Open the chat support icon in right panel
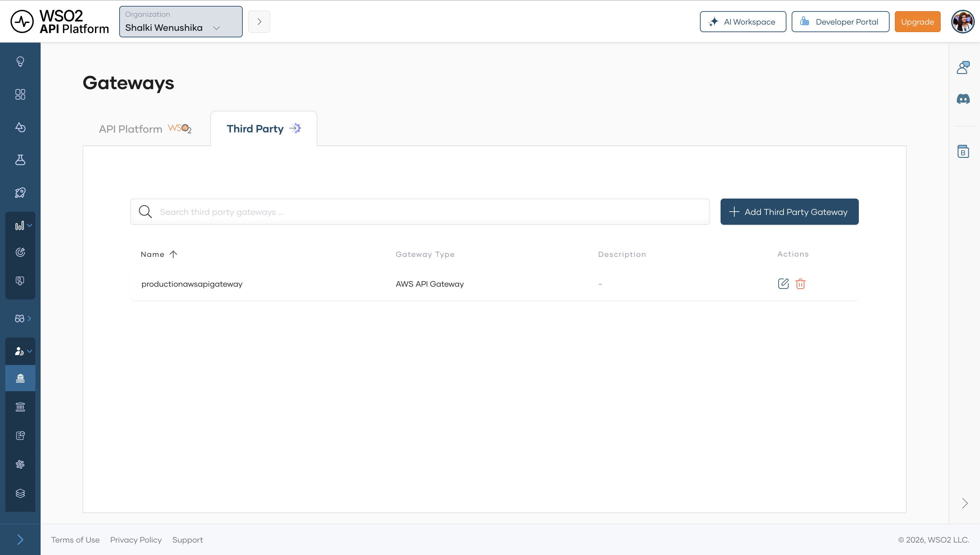This screenshot has height=555, width=980. tap(963, 67)
